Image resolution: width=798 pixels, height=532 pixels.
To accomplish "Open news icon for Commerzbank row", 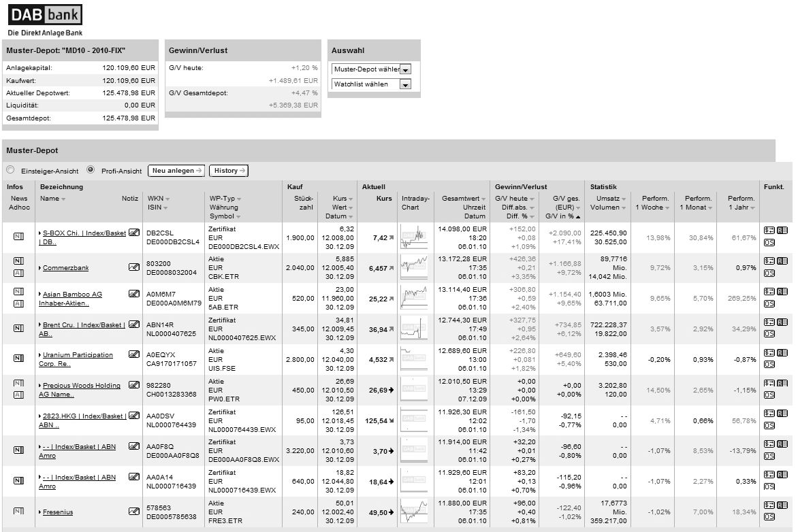I will pyautogui.click(x=18, y=261).
